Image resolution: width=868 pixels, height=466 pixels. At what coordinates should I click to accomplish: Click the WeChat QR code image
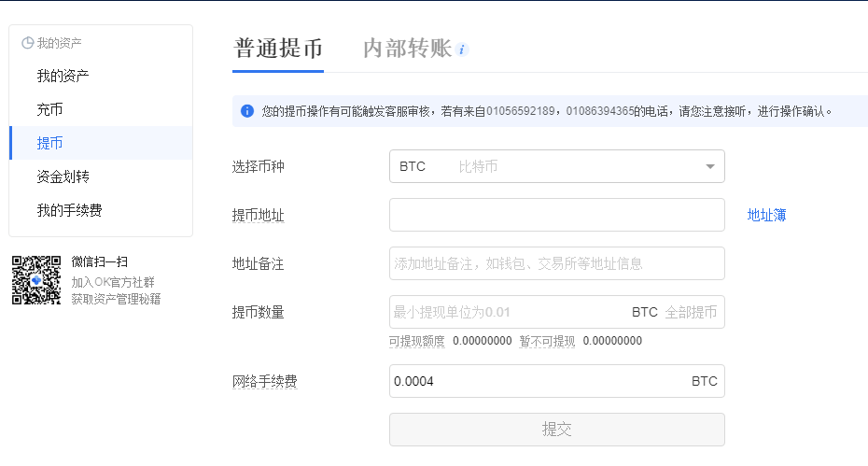[36, 280]
